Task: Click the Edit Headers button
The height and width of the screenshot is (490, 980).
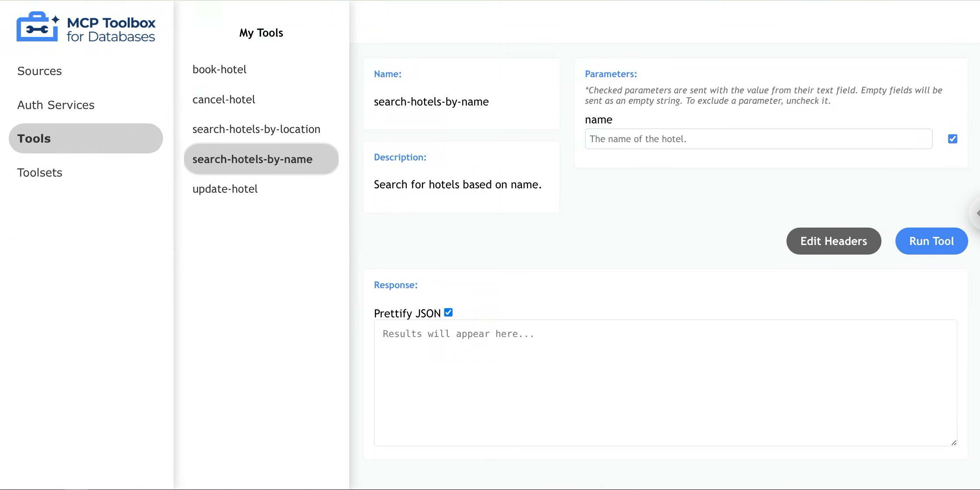Action: 834,241
